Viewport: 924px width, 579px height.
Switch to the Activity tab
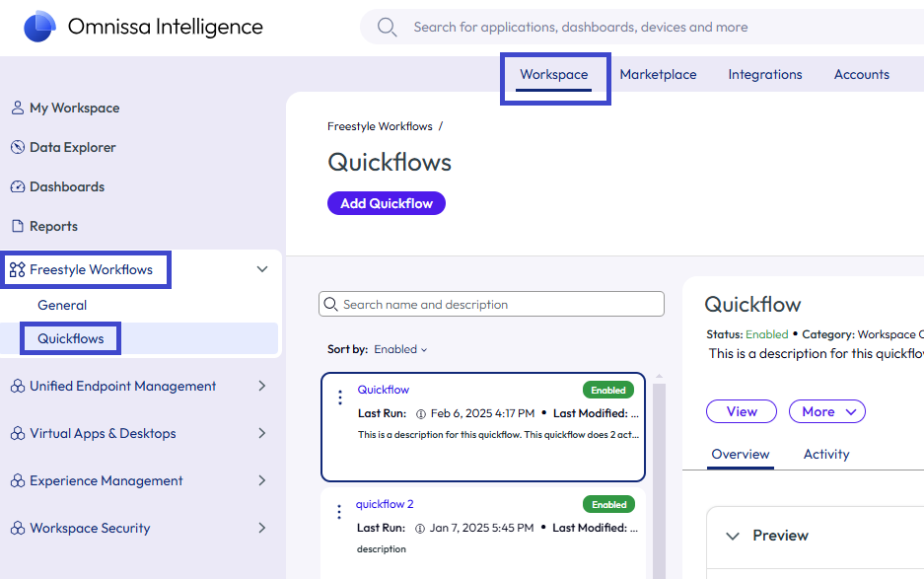pos(826,455)
